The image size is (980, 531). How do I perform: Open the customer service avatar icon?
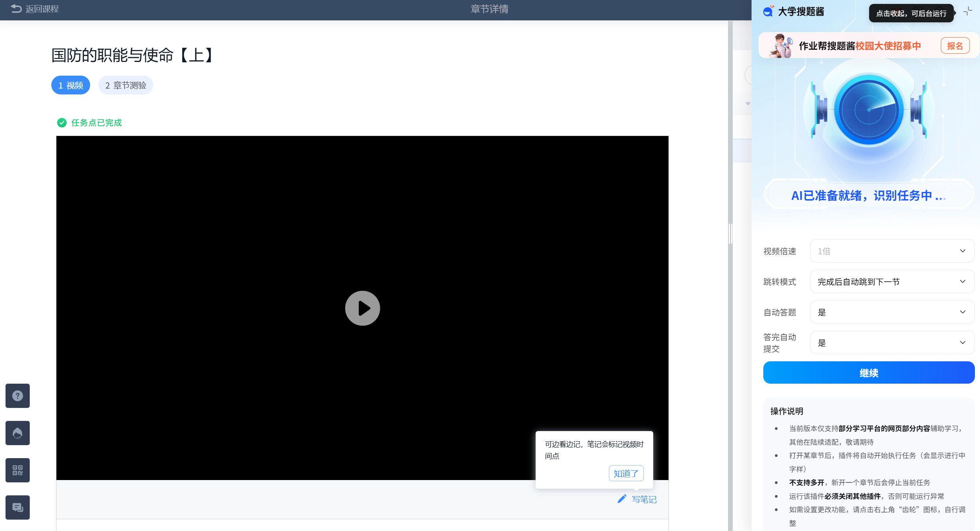pos(18,433)
